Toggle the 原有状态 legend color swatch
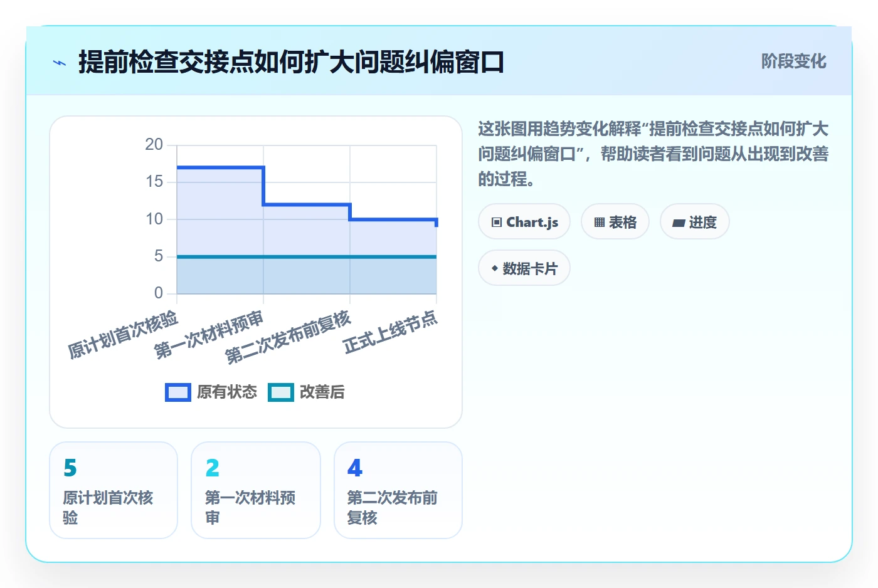This screenshot has height=588, width=878. pos(178,392)
